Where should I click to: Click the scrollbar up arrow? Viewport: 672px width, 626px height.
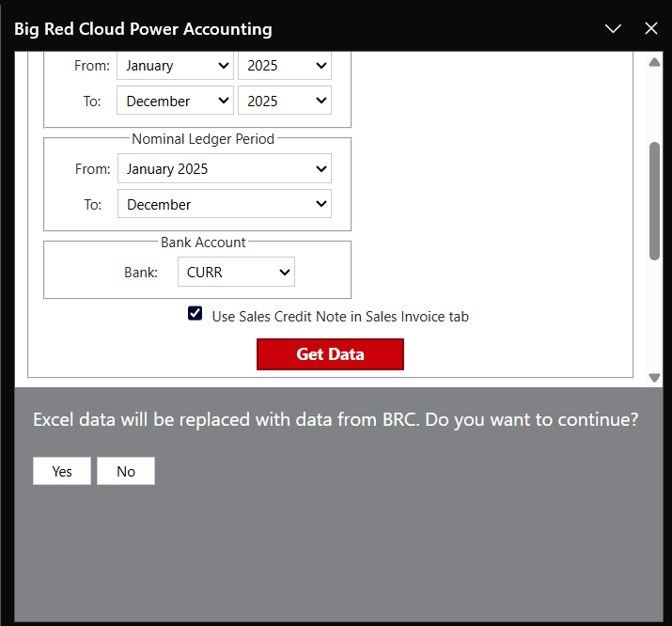click(x=654, y=63)
